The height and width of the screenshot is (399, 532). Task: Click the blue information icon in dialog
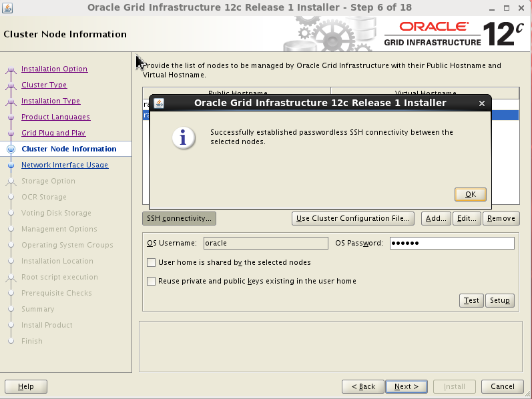point(183,138)
